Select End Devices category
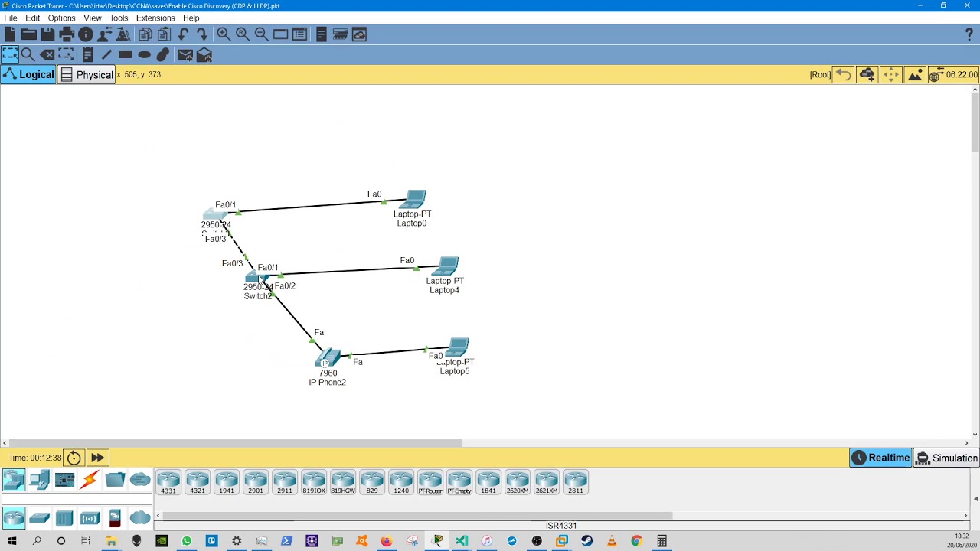980x551 pixels. coord(39,480)
